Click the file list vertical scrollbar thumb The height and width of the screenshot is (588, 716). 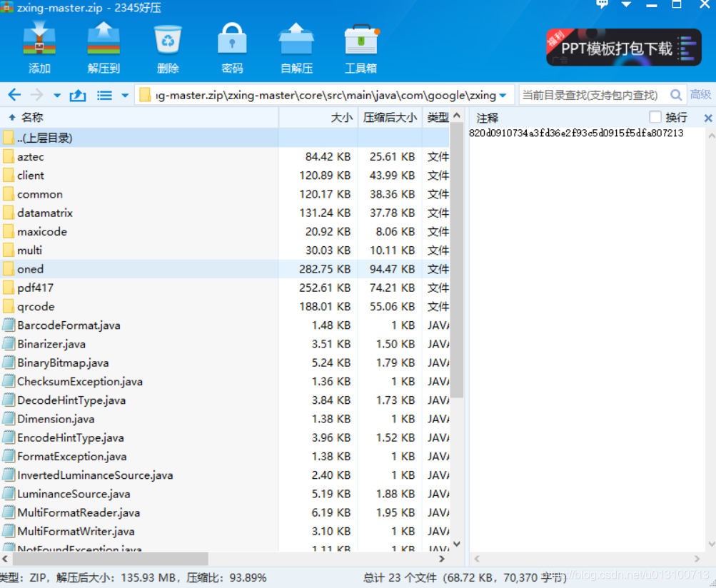pyautogui.click(x=457, y=260)
